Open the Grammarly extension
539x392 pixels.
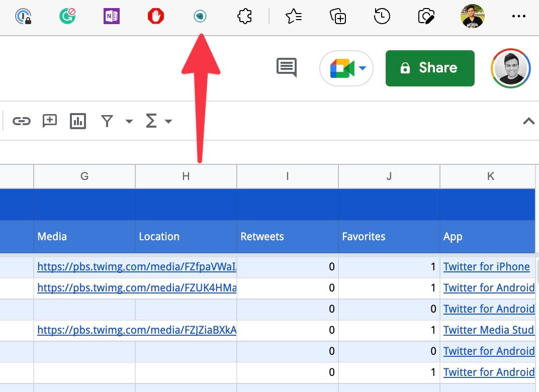67,16
